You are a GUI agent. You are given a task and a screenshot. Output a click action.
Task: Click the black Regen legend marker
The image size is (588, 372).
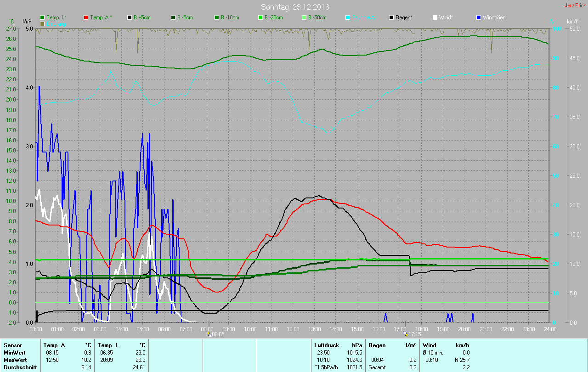point(391,17)
